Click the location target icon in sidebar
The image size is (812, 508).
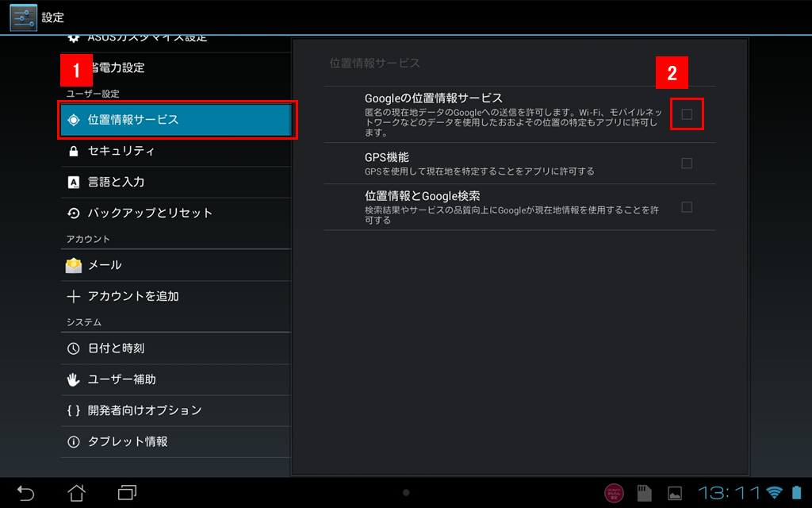(x=74, y=120)
